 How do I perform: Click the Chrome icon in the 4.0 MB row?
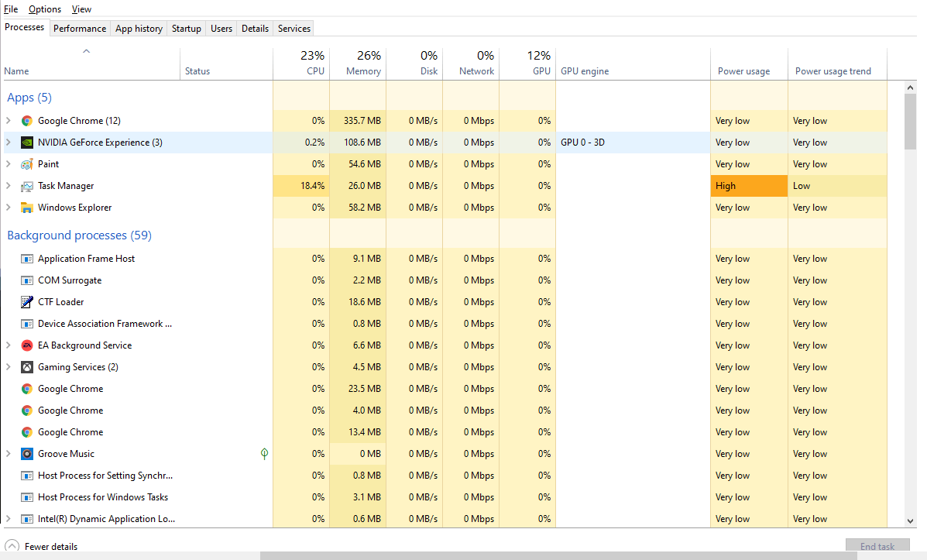tap(26, 411)
